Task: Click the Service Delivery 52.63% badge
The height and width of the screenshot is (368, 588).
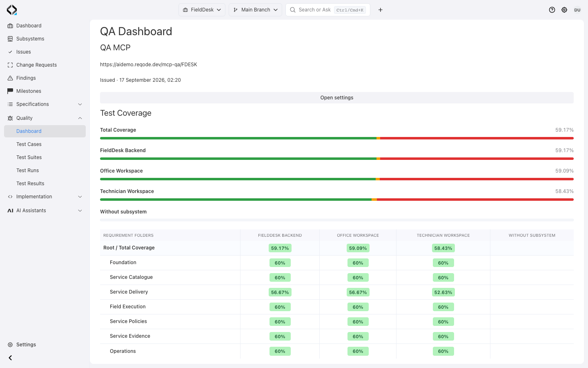Action: pyautogui.click(x=443, y=292)
